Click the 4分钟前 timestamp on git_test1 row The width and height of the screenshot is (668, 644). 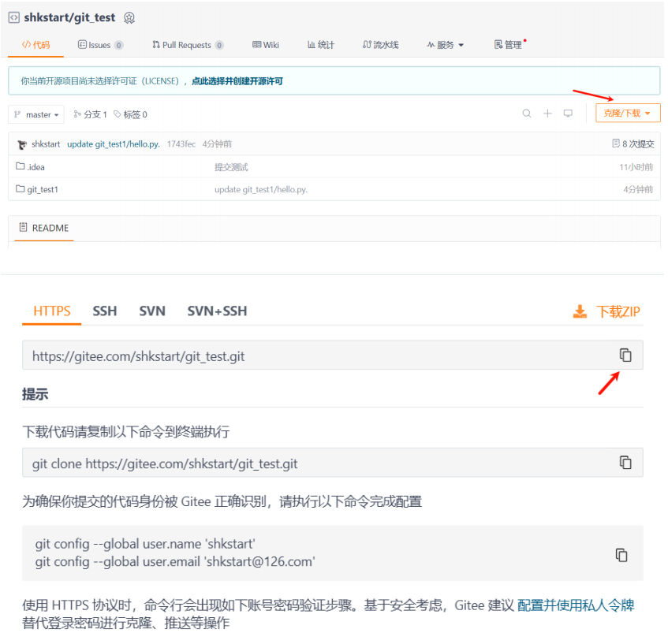638,189
